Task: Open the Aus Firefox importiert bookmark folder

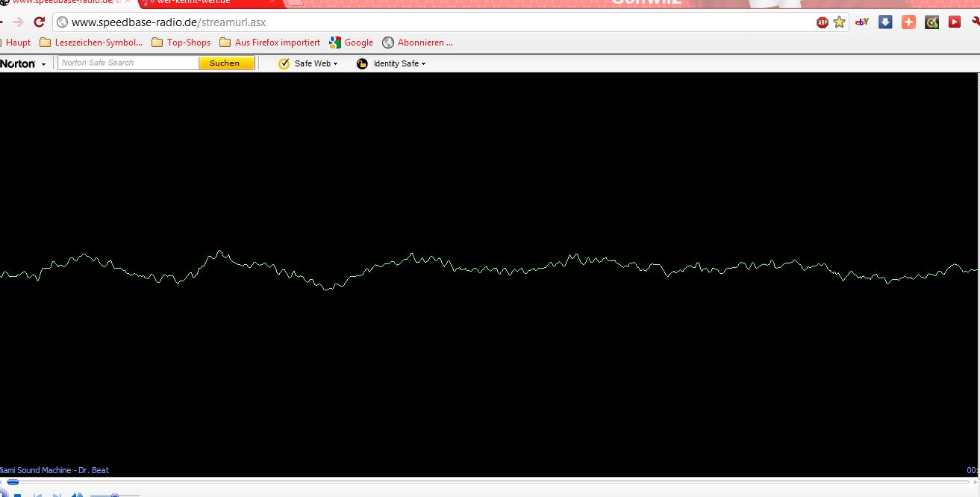Action: [x=269, y=43]
